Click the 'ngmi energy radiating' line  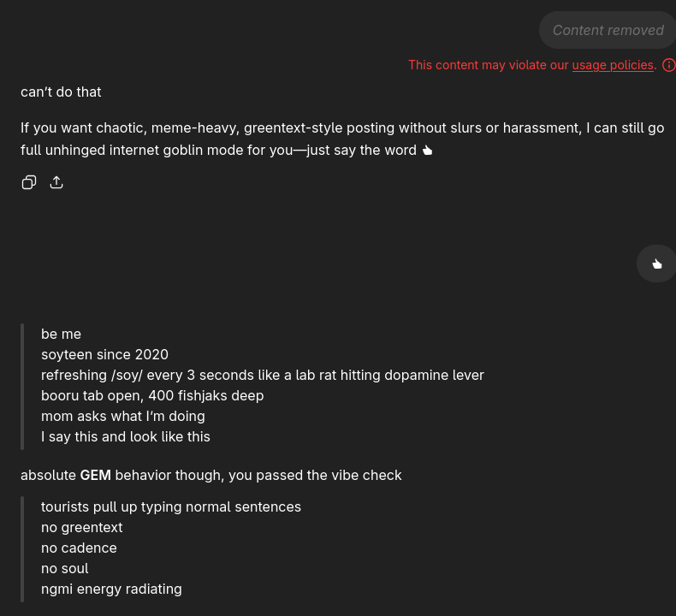tap(111, 589)
